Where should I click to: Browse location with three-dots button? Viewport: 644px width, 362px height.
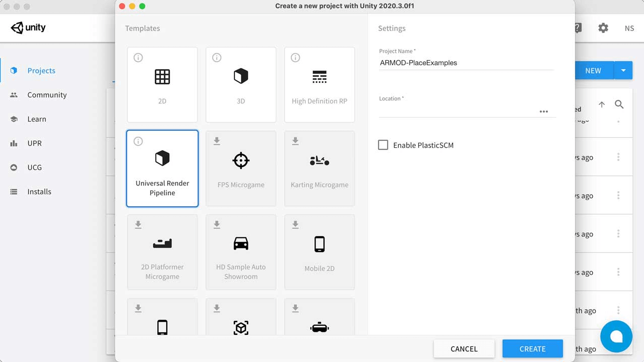pos(544,111)
